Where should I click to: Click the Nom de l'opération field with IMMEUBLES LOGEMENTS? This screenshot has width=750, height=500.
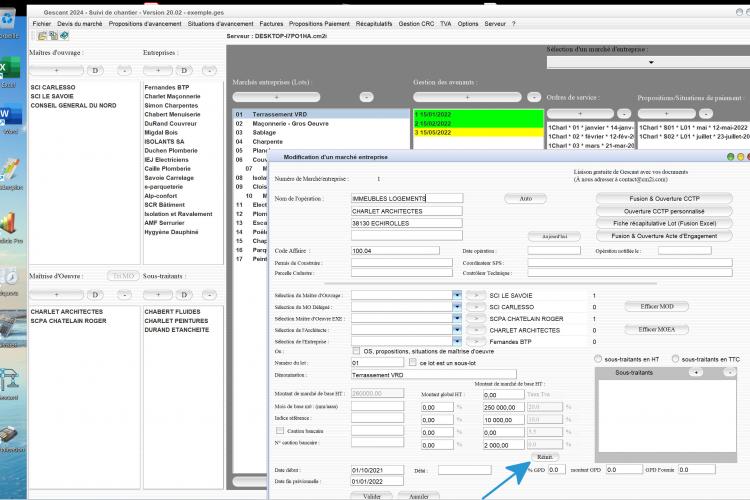pyautogui.click(x=407, y=198)
